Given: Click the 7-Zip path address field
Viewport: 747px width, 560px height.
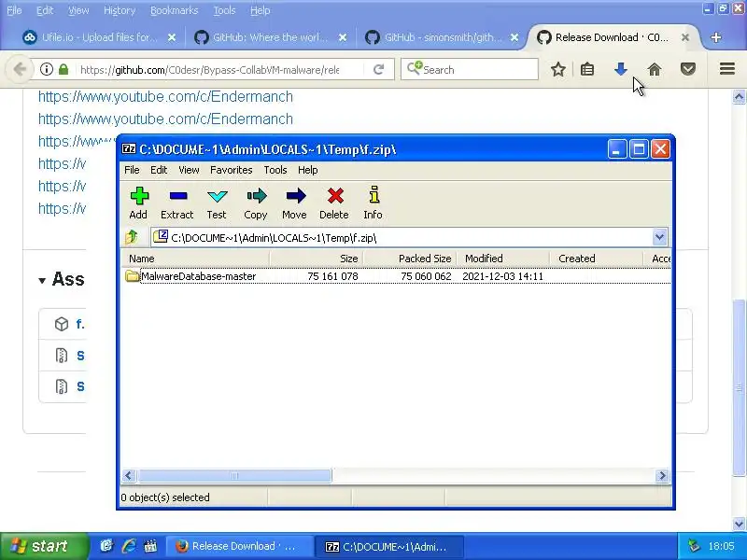Looking at the screenshot, I should (403, 237).
